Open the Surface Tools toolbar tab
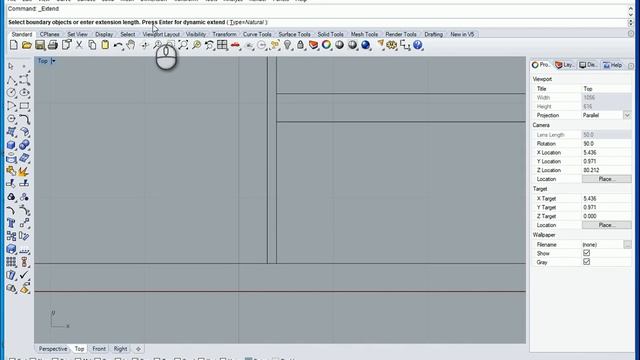The image size is (640, 360). [294, 34]
